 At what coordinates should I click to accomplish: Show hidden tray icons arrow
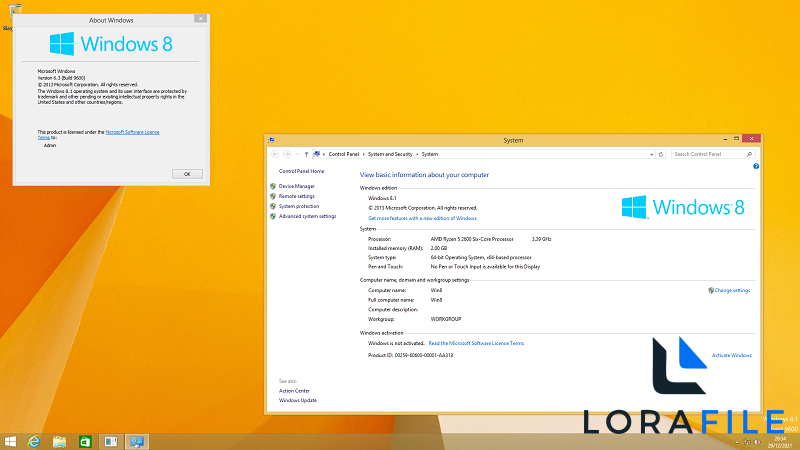tap(737, 442)
